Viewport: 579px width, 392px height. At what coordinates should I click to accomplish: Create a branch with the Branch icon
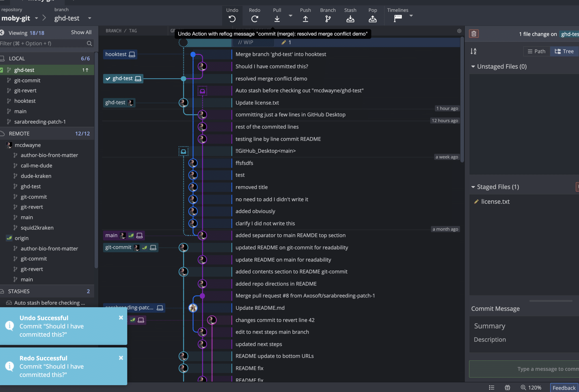(x=328, y=19)
